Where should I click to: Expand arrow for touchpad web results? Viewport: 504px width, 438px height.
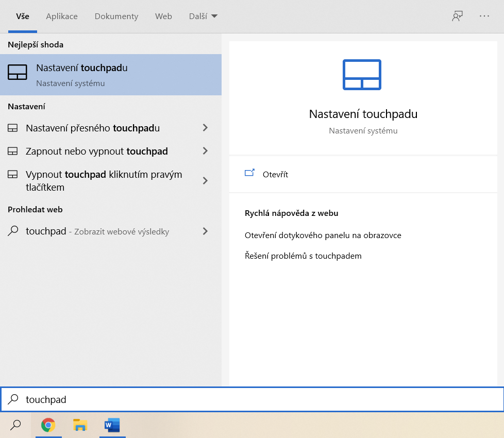[x=205, y=231]
